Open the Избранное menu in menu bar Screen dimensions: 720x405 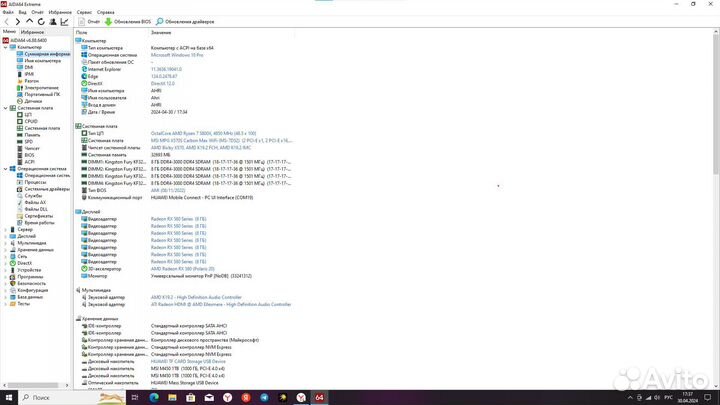[x=60, y=12]
